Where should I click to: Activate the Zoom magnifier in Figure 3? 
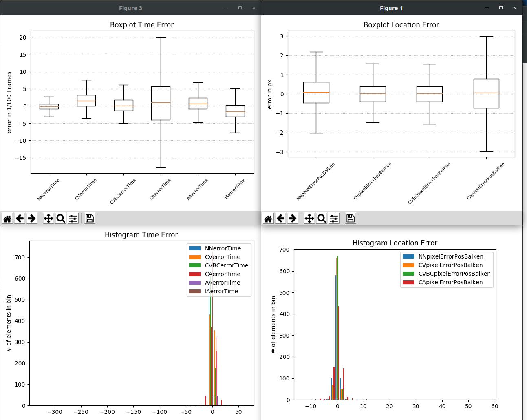click(x=61, y=219)
